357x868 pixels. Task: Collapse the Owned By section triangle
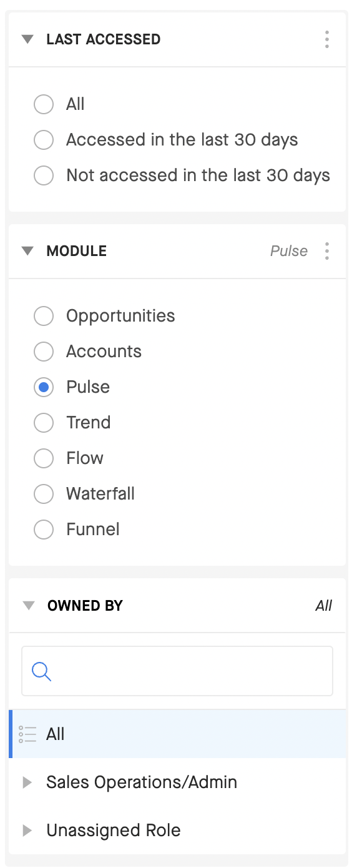(28, 606)
